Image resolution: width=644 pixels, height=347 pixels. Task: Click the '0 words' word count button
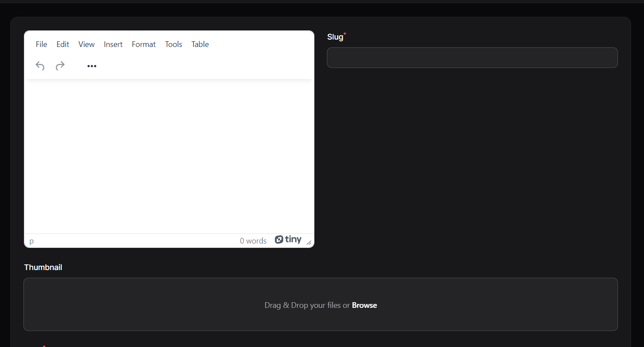tap(253, 241)
